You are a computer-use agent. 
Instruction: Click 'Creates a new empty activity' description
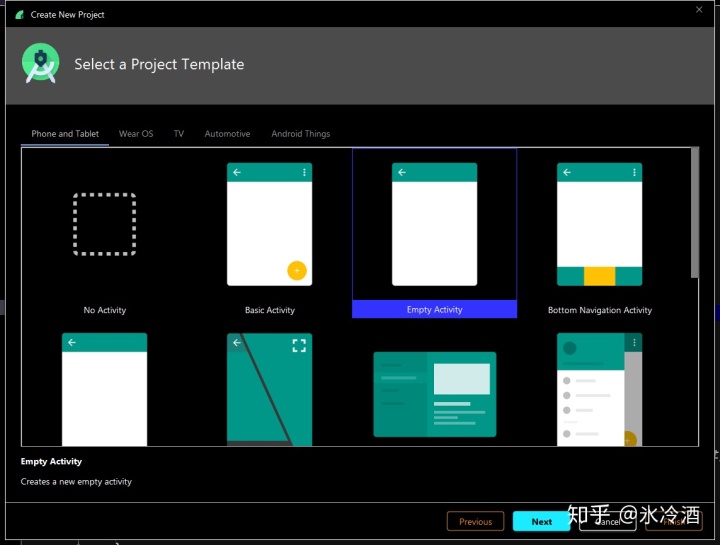[76, 482]
